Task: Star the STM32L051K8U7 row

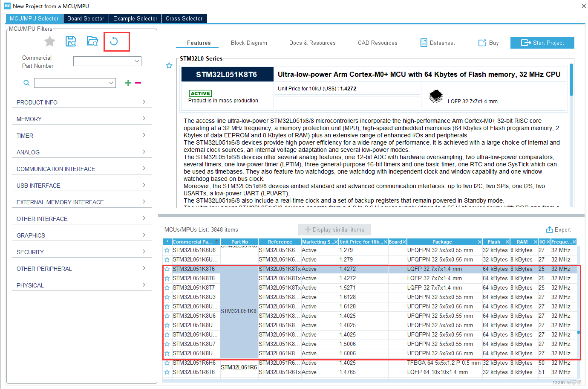Action: pyautogui.click(x=167, y=344)
